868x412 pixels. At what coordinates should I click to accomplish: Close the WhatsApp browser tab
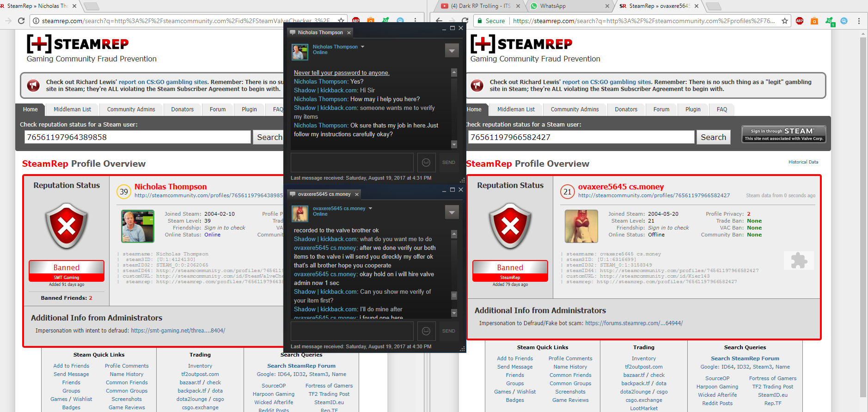click(607, 6)
